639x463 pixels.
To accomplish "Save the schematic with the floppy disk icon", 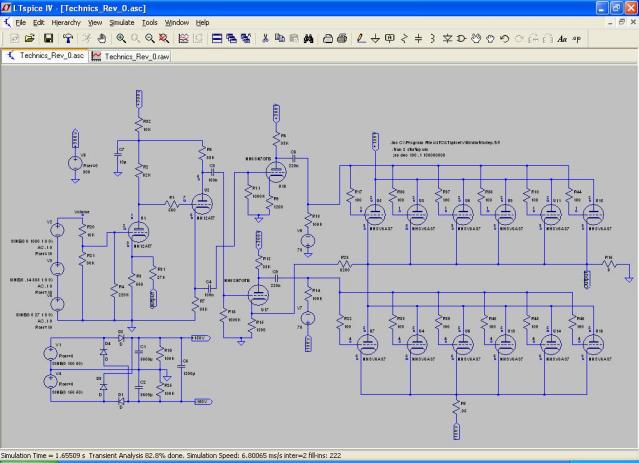I will pos(48,39).
